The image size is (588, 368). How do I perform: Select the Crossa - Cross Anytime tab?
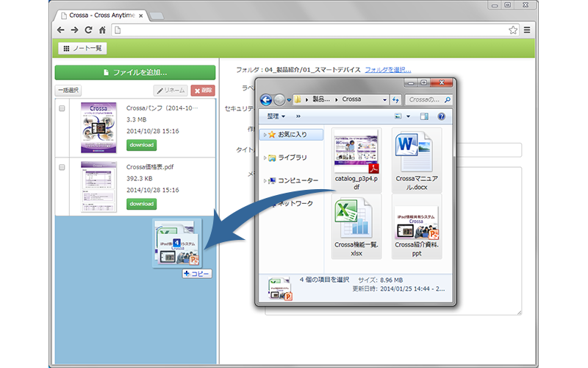point(101,15)
